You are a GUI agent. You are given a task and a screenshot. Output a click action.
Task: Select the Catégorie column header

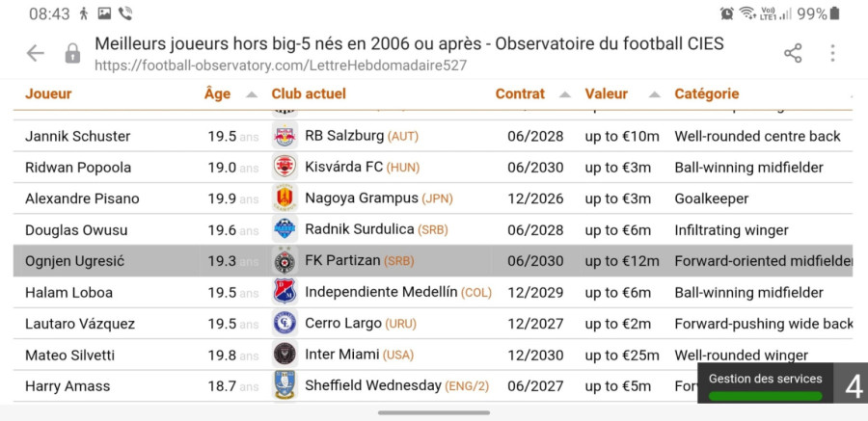[x=706, y=93]
